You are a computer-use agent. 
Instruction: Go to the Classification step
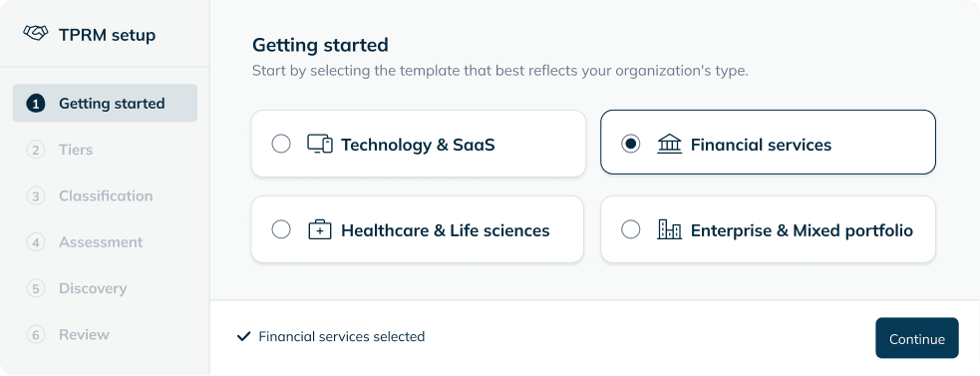105,195
